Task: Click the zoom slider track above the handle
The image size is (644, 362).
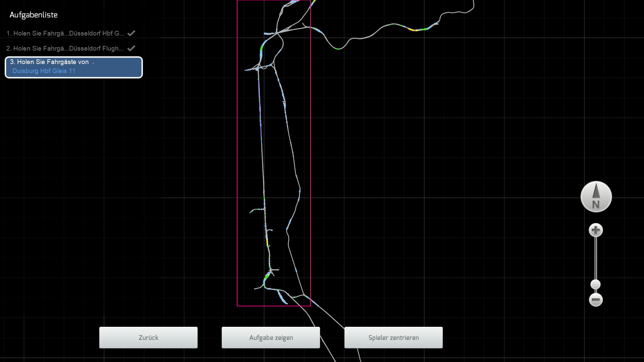Action: click(596, 258)
